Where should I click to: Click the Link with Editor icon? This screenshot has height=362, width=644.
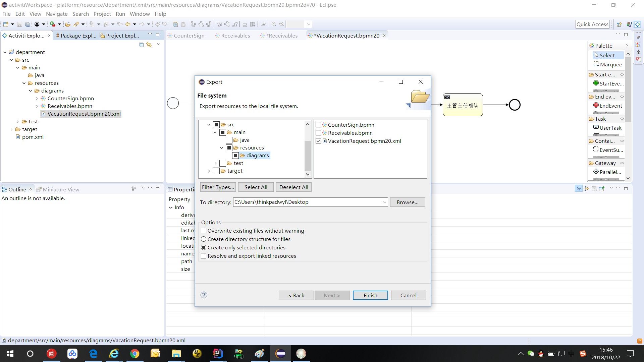(x=149, y=45)
